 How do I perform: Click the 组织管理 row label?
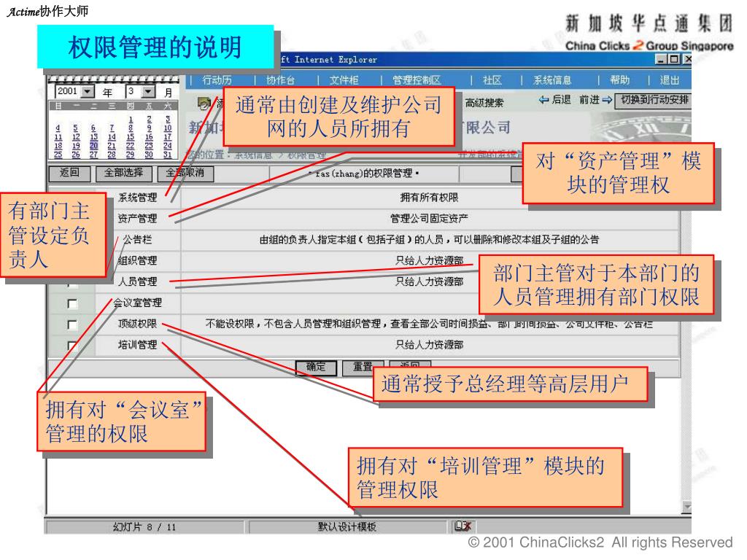[137, 260]
